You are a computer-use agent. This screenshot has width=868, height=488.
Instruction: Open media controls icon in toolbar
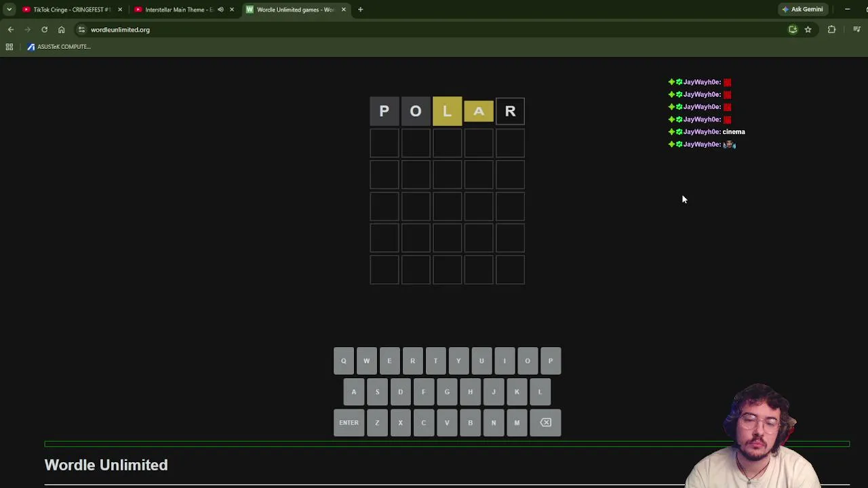pyautogui.click(x=856, y=29)
